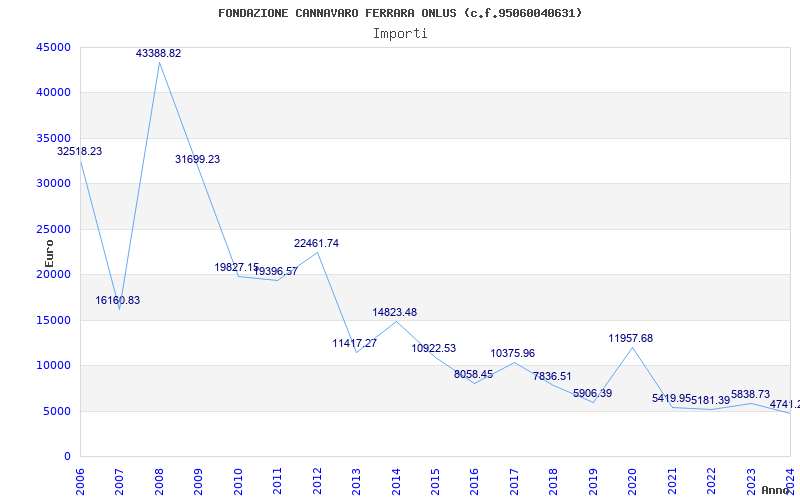Select y-axis tick 35000

pyautogui.click(x=53, y=138)
